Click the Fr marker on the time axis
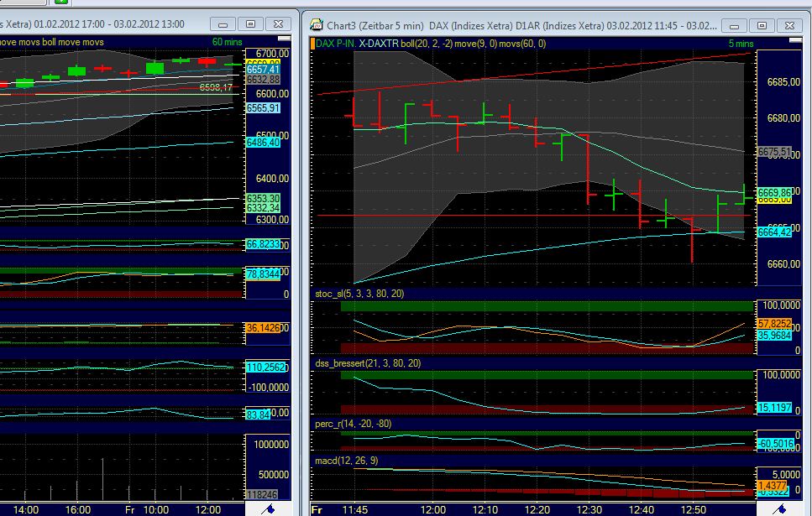The width and height of the screenshot is (812, 516). click(317, 509)
